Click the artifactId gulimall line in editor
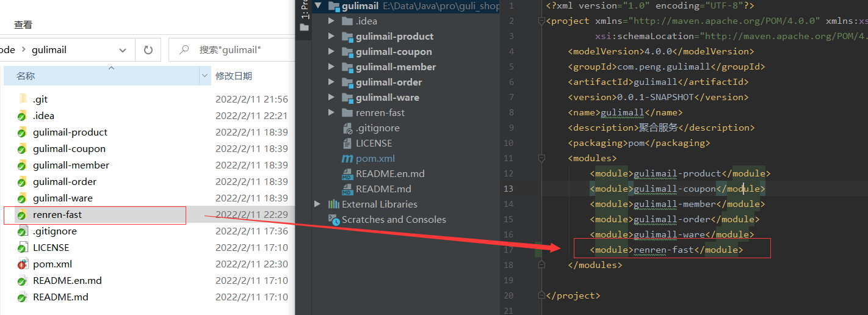This screenshot has height=315, width=868. [658, 82]
